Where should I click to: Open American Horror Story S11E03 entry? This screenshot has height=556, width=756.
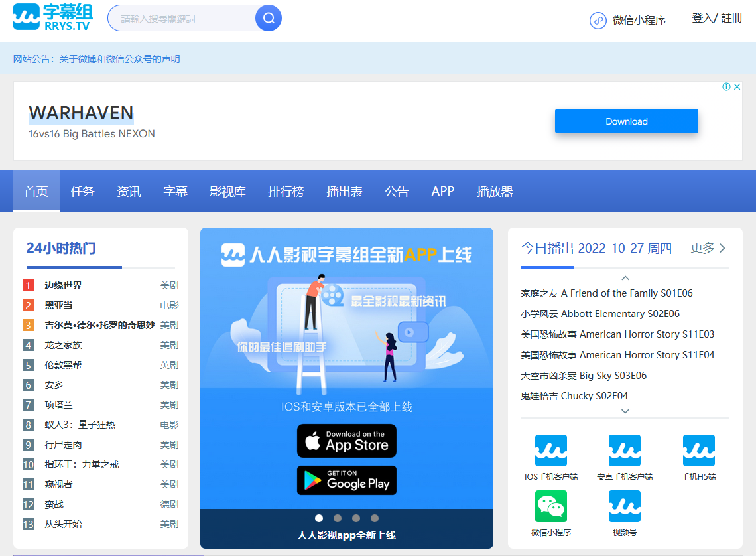(617, 334)
